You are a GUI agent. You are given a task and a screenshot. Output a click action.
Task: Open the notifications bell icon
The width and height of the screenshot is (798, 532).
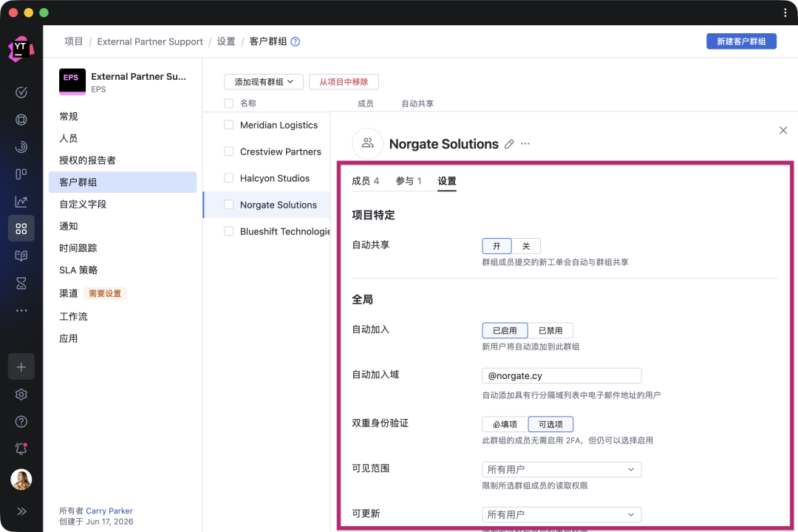click(21, 449)
